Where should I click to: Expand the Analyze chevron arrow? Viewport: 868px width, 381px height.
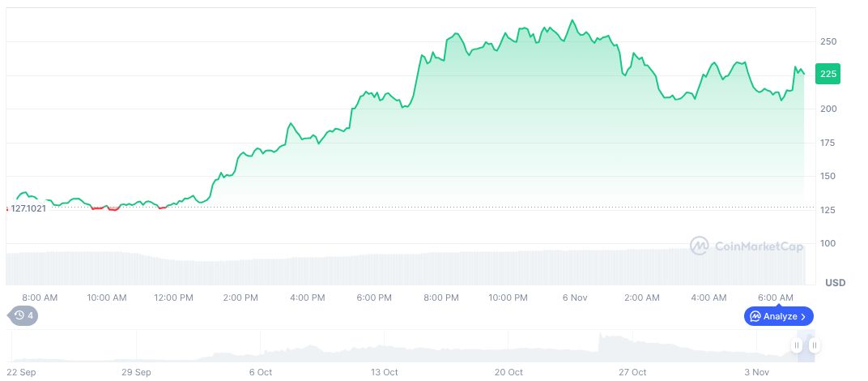[803, 316]
